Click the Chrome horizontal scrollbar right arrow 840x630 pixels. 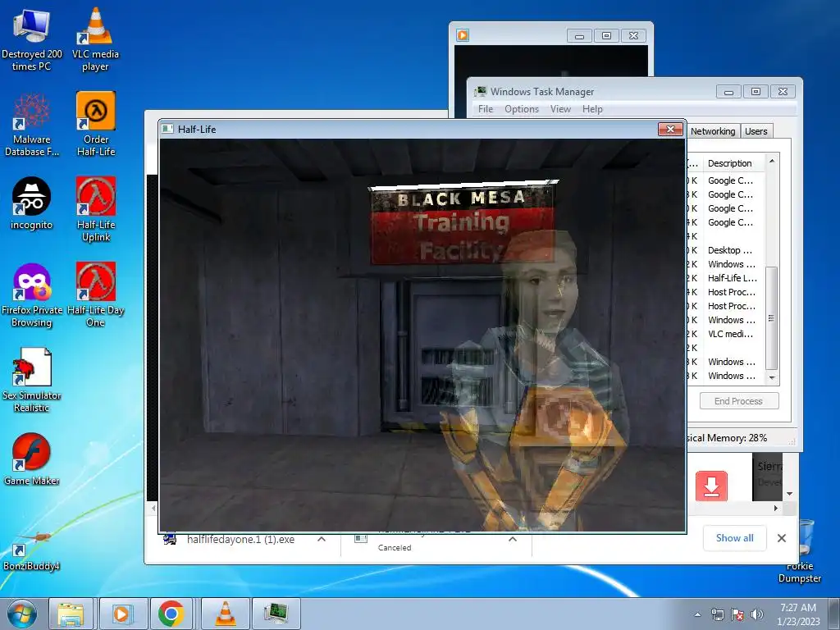pyautogui.click(x=776, y=508)
